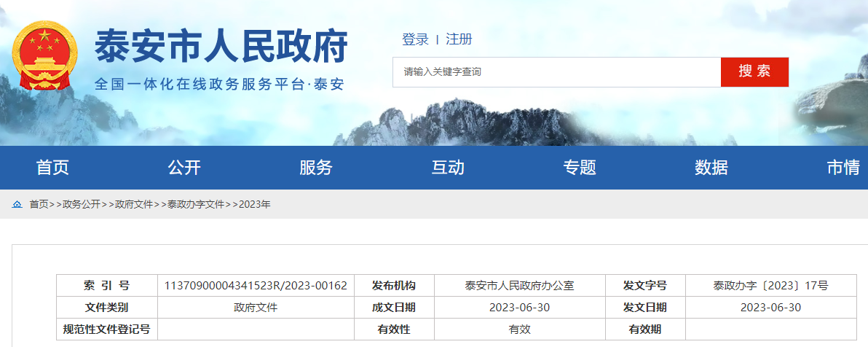Open the 服务 navigation menu
The width and height of the screenshot is (868, 347).
[316, 168]
